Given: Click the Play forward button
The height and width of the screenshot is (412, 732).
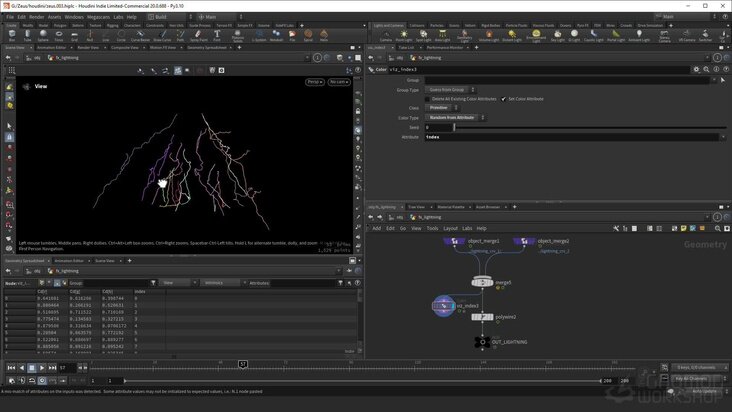Looking at the screenshot, I should point(42,368).
